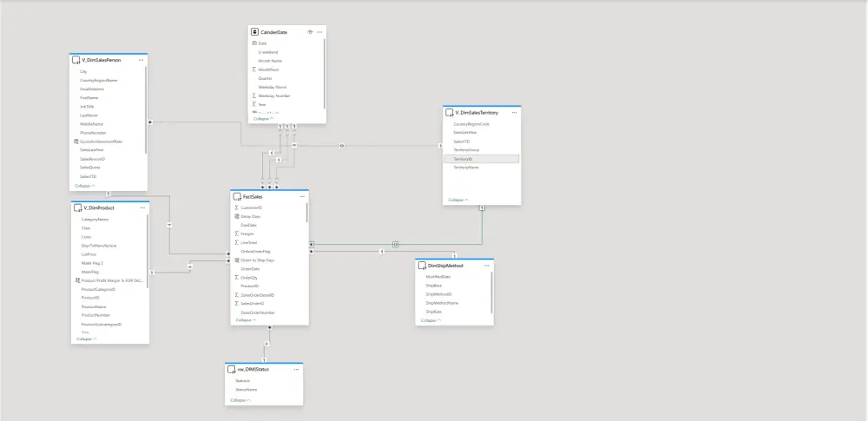Click calendar icon beside Date in CalnderDate

tap(254, 43)
